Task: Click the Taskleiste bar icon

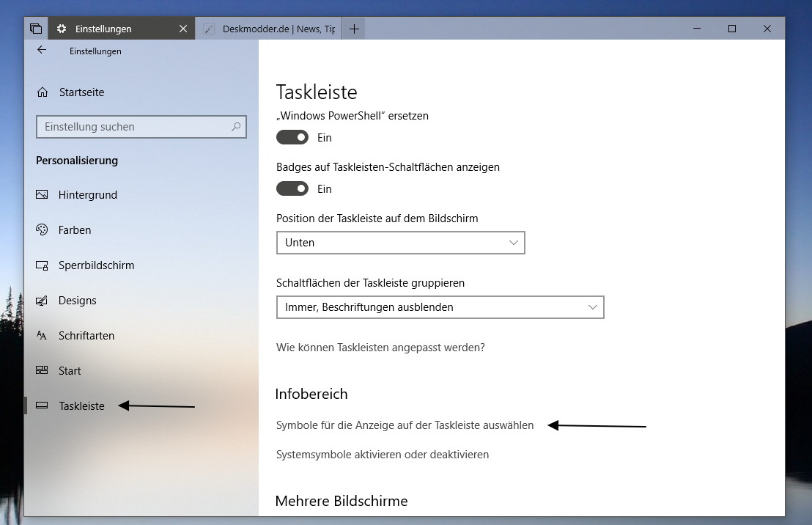Action: click(42, 405)
